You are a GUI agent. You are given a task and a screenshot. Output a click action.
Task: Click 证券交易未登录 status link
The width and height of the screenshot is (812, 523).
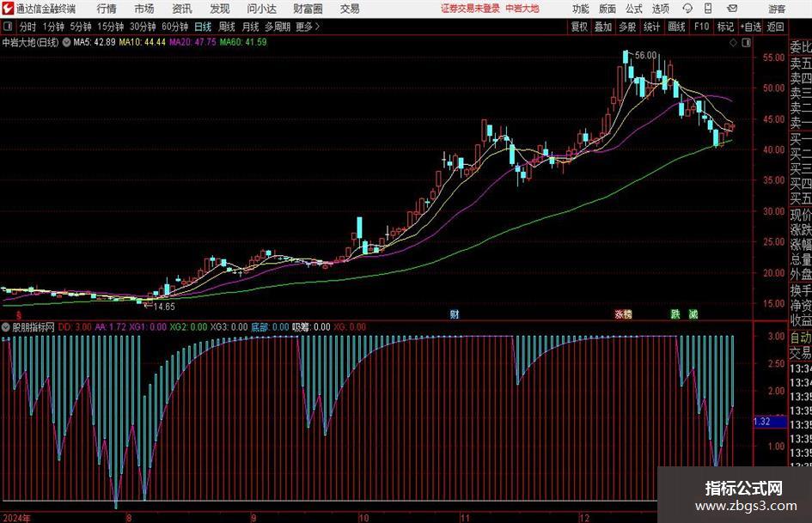[470, 9]
